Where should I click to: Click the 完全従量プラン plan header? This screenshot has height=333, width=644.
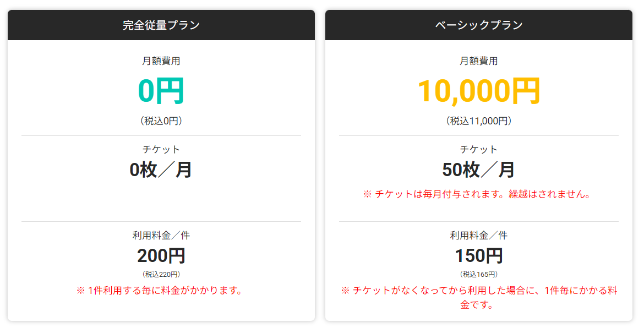(161, 25)
